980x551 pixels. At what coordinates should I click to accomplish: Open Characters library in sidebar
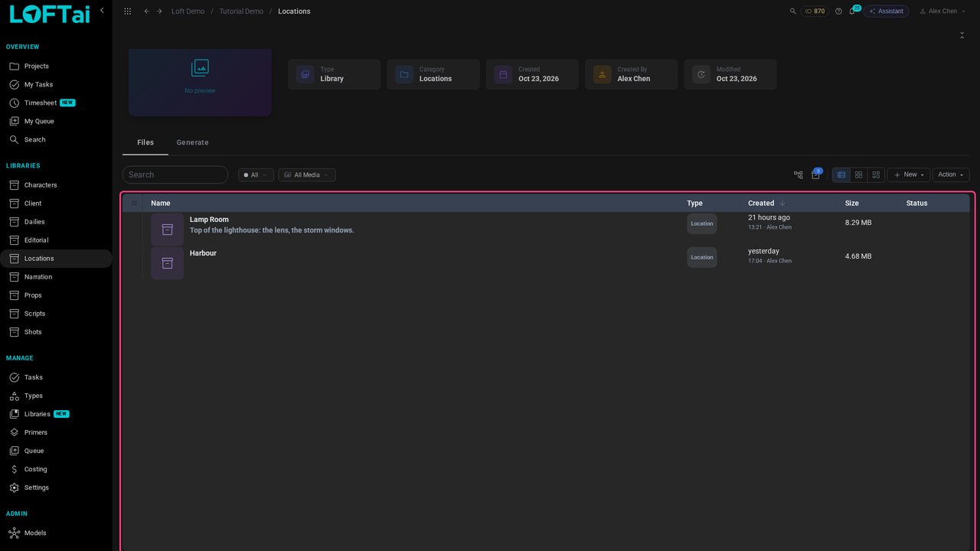pyautogui.click(x=56, y=185)
